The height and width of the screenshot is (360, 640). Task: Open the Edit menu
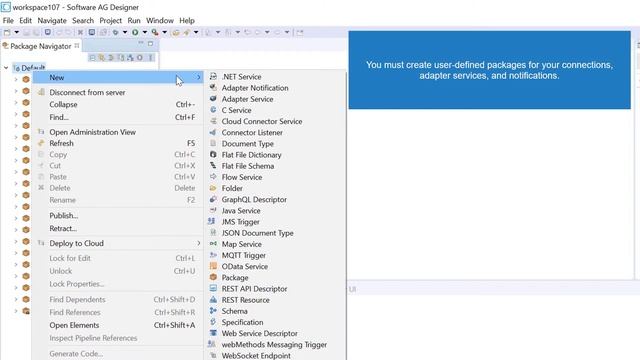pos(25,20)
